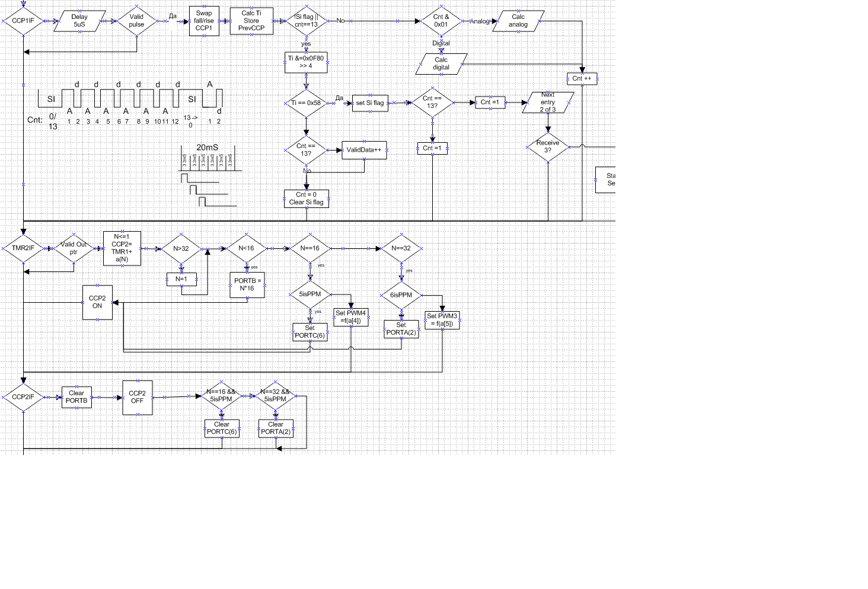Click the Set PWM4 =f(a[4]) box
This screenshot has width=868, height=589.
click(x=351, y=317)
